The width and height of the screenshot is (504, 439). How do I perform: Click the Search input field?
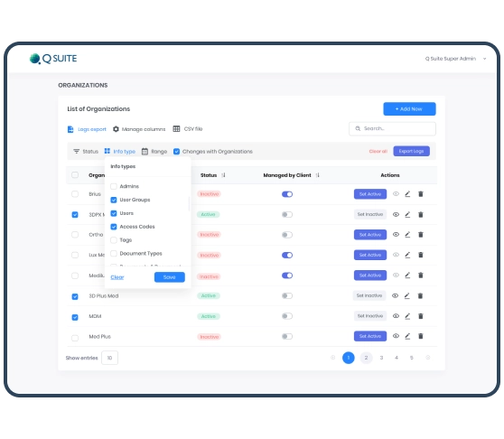pos(392,128)
